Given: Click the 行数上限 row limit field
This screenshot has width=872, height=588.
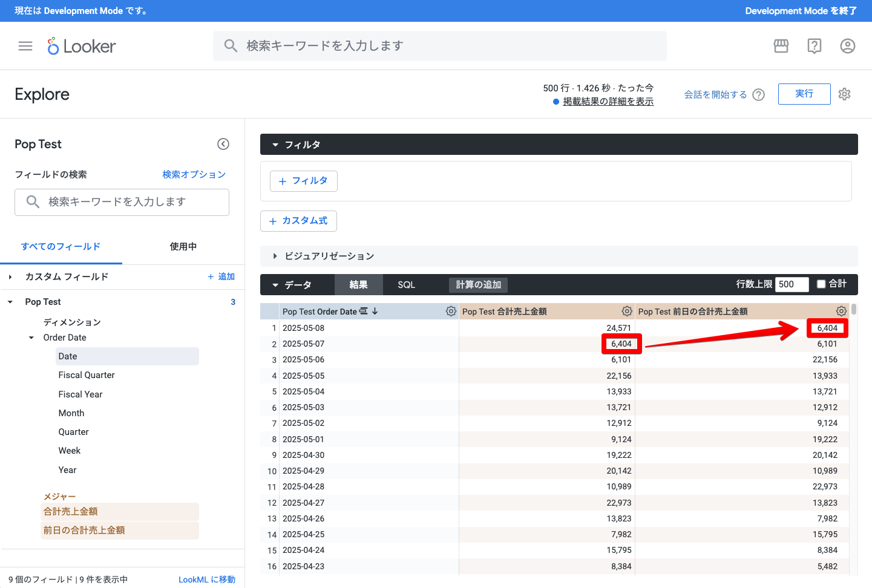Looking at the screenshot, I should pyautogui.click(x=792, y=284).
